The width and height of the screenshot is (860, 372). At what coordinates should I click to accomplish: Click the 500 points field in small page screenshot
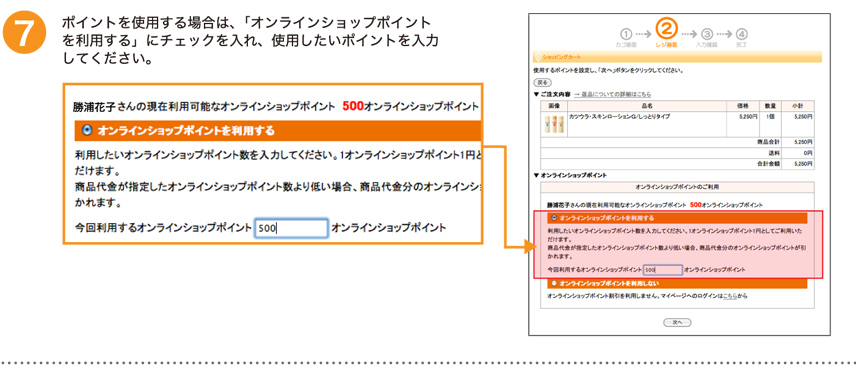coord(663,269)
